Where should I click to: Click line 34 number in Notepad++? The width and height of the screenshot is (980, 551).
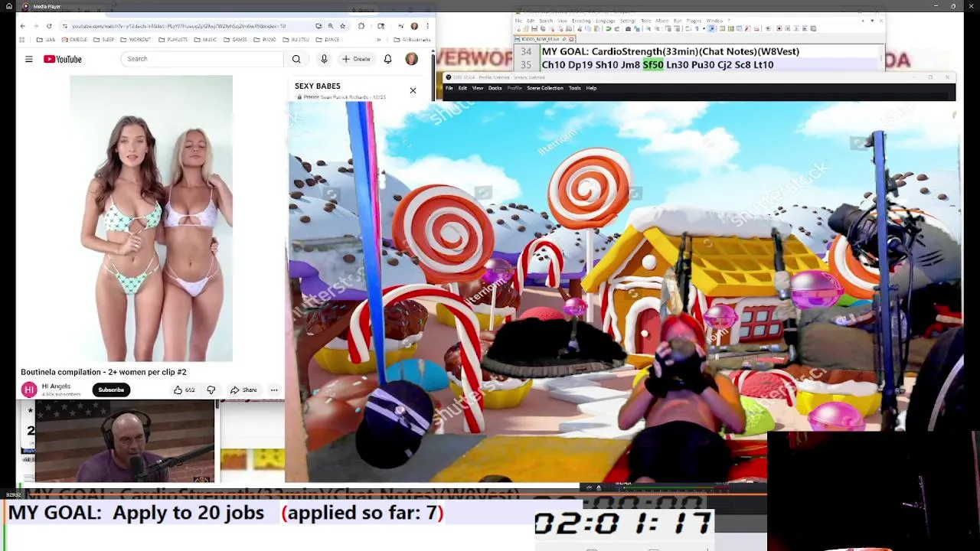click(526, 51)
